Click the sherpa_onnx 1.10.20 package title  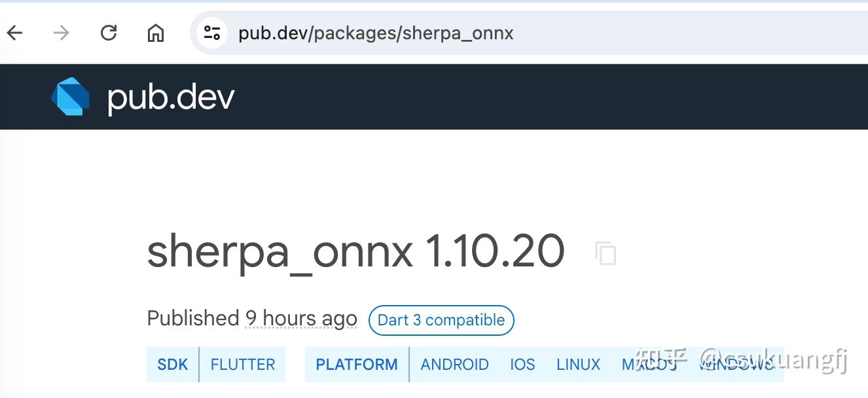pyautogui.click(x=355, y=252)
